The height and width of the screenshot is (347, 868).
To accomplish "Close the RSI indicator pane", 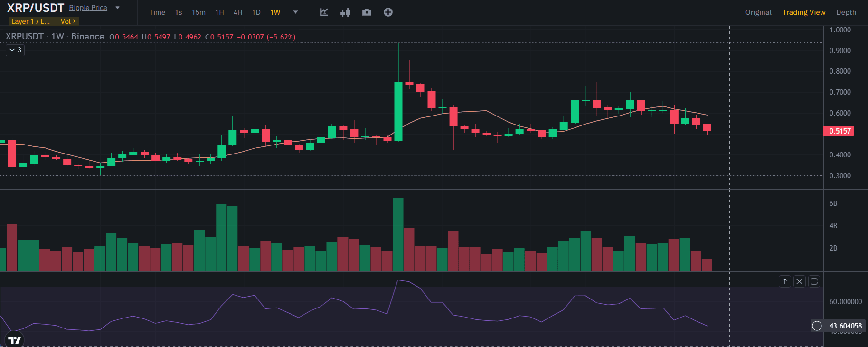I will pyautogui.click(x=800, y=281).
